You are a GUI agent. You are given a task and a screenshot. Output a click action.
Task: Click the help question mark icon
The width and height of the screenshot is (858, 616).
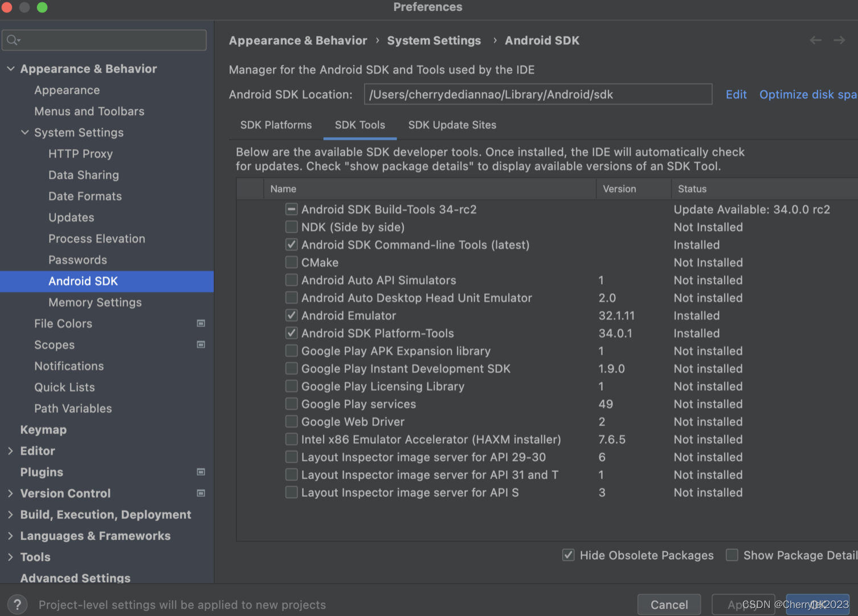tap(17, 604)
